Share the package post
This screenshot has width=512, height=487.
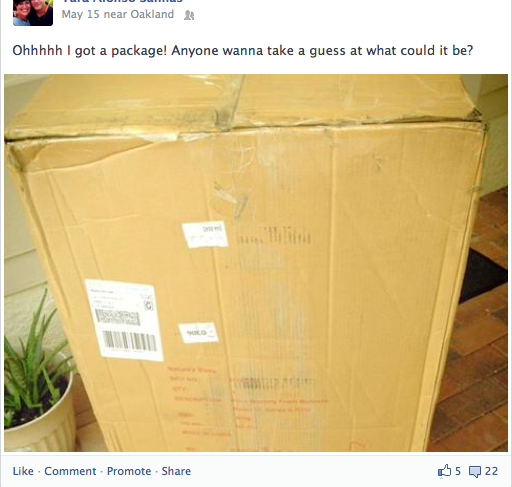coord(176,471)
